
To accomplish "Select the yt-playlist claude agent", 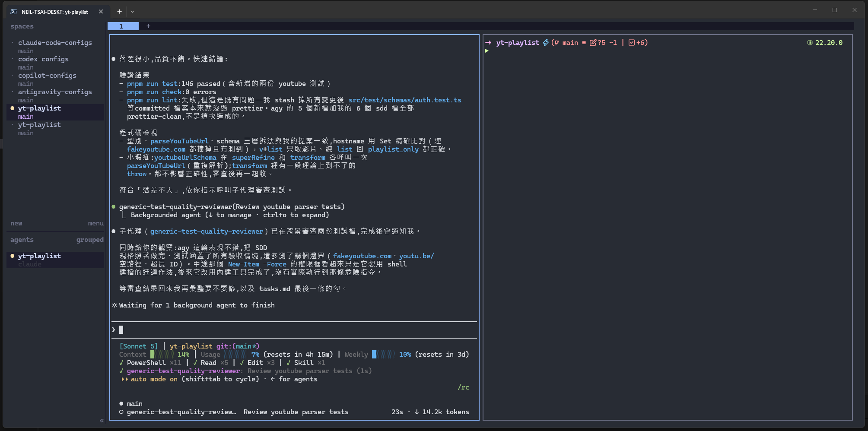I will [55, 260].
